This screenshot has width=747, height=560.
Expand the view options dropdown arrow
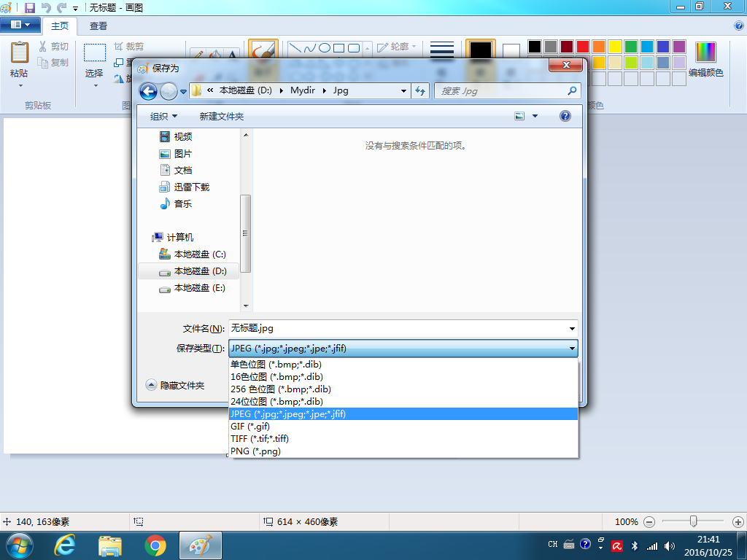535,116
